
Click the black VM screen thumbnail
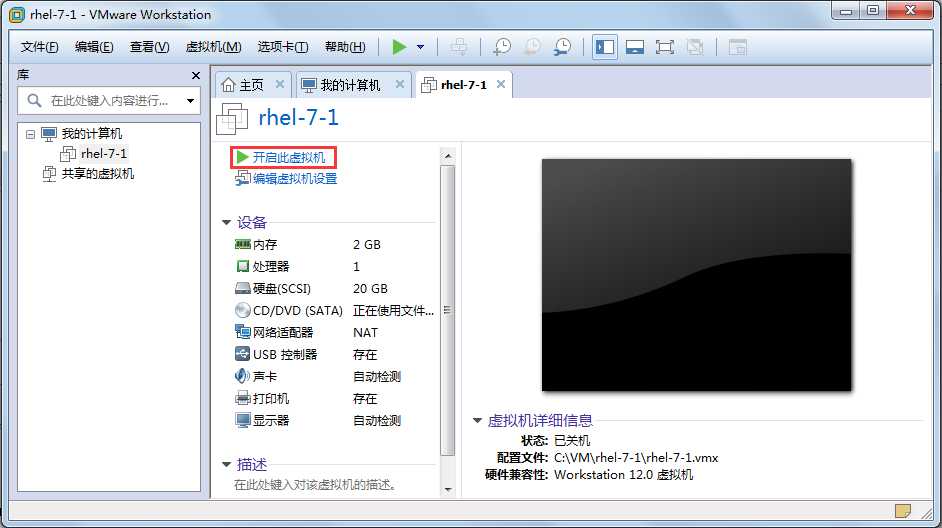[696, 275]
